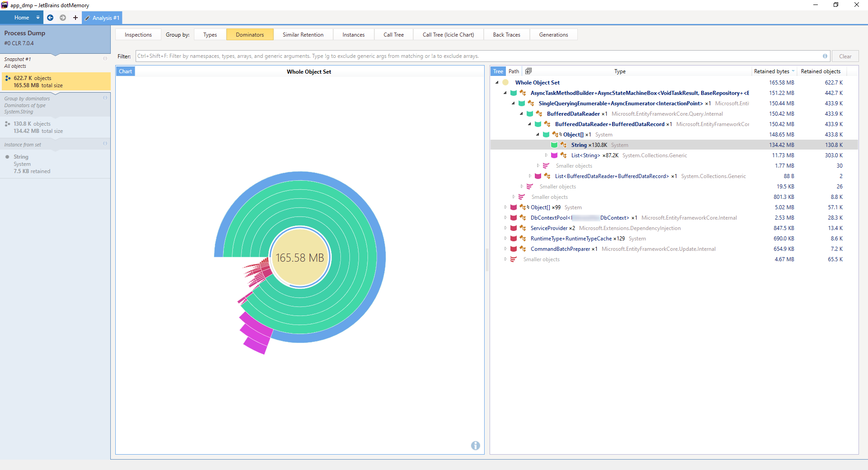Open the Inspections view

[x=137, y=34]
